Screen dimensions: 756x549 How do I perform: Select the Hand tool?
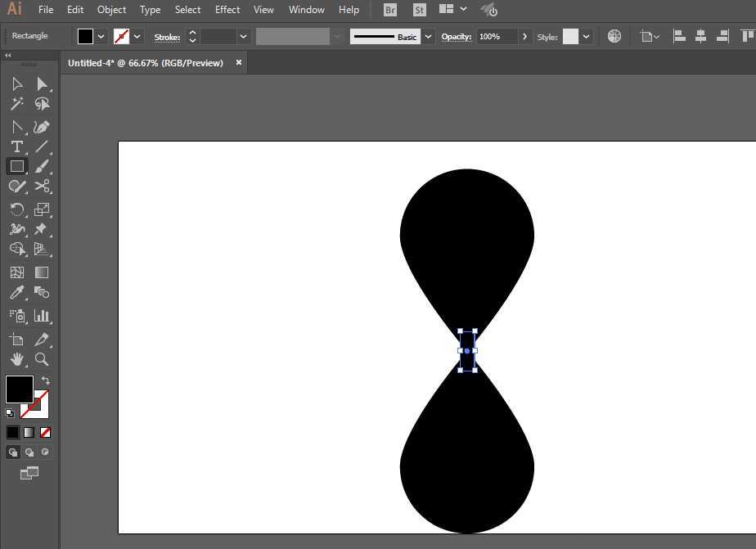[16, 359]
